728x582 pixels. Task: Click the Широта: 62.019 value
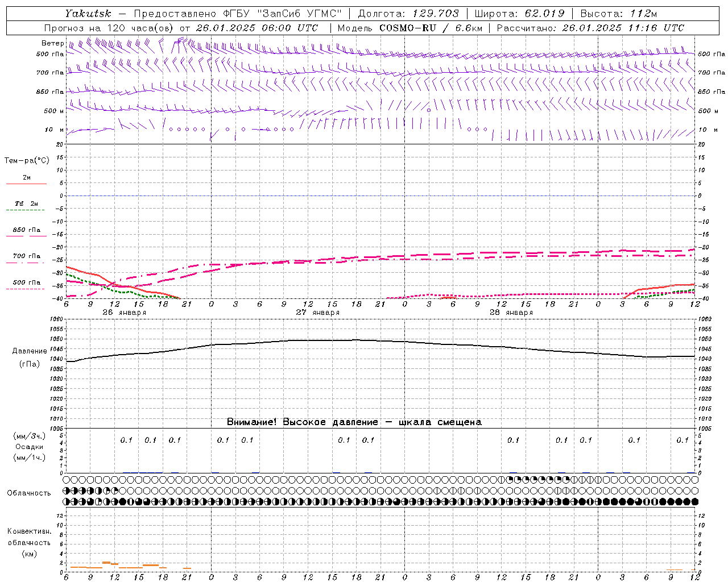tap(519, 14)
